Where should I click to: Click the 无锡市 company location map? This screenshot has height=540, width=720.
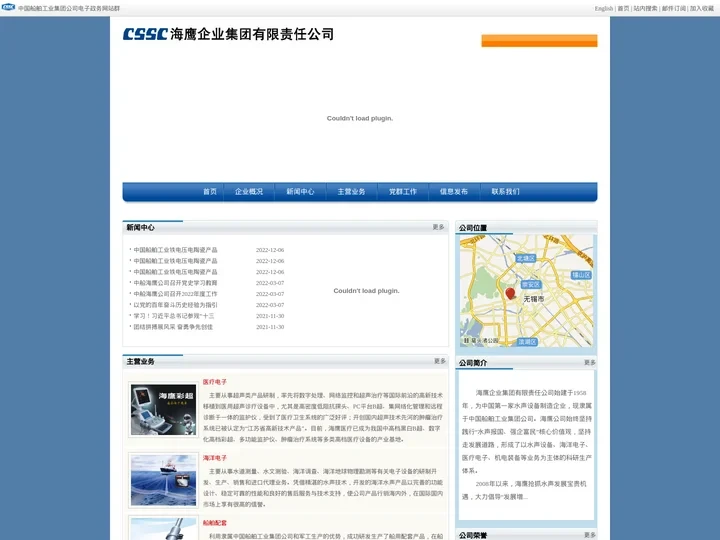point(526,291)
